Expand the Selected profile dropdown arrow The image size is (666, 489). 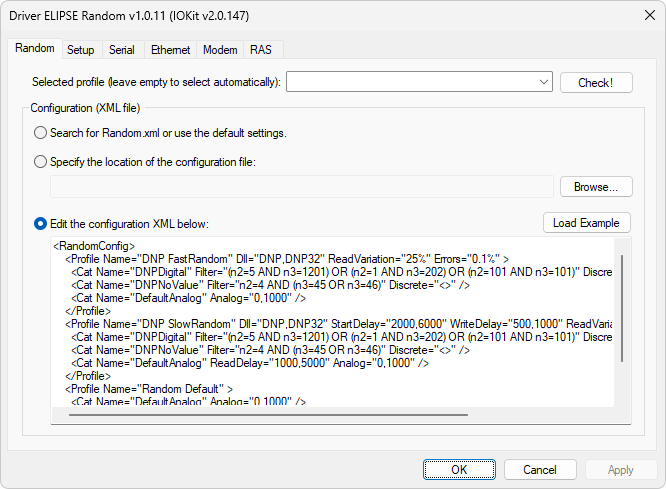pos(544,82)
